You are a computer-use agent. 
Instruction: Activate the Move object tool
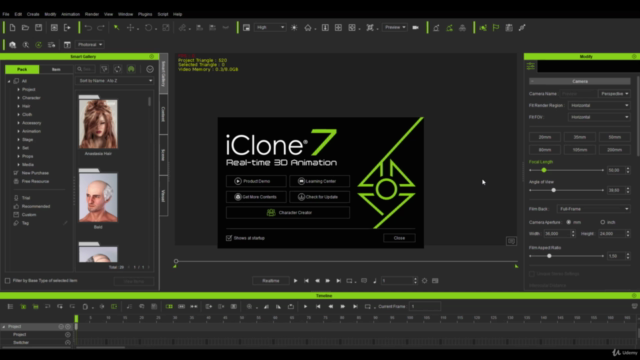click(x=130, y=28)
